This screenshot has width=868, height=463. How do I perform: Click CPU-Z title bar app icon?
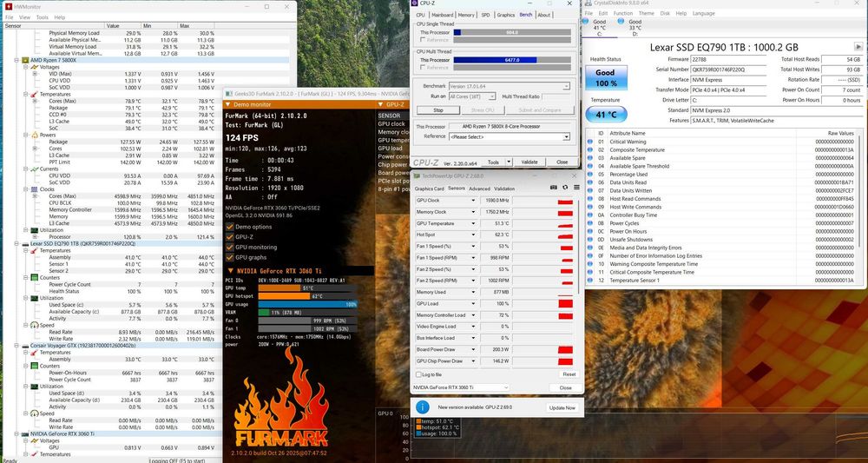[x=415, y=3]
